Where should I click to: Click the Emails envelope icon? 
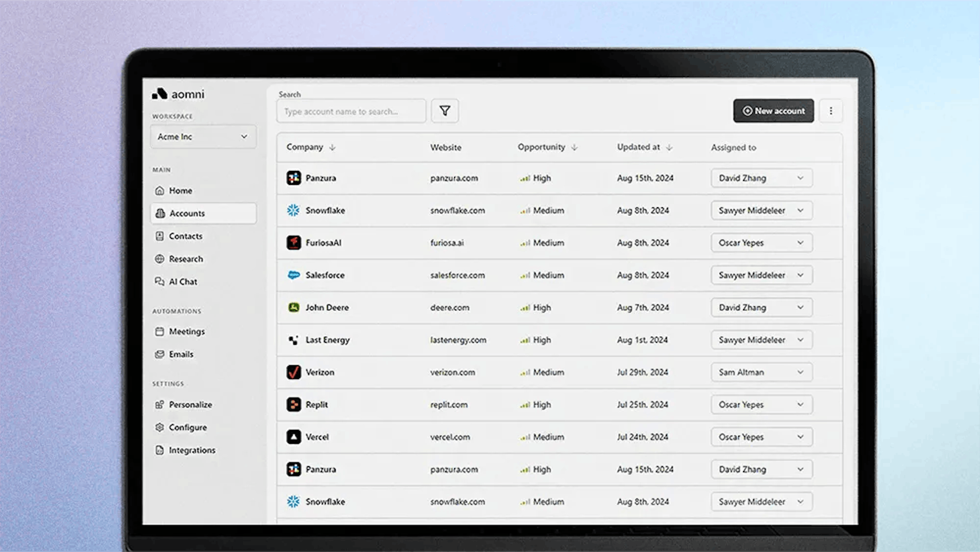[x=159, y=354]
